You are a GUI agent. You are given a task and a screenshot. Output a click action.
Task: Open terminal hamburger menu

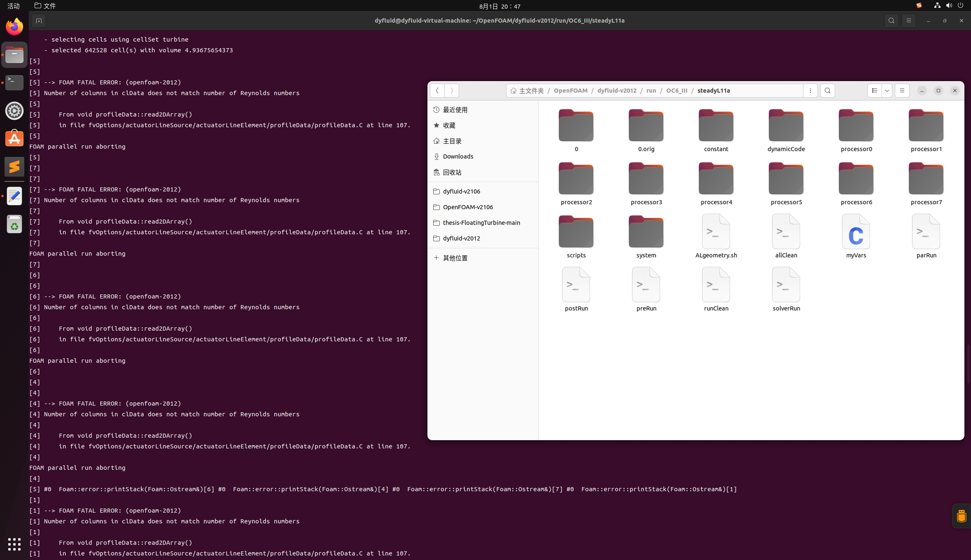tap(908, 21)
